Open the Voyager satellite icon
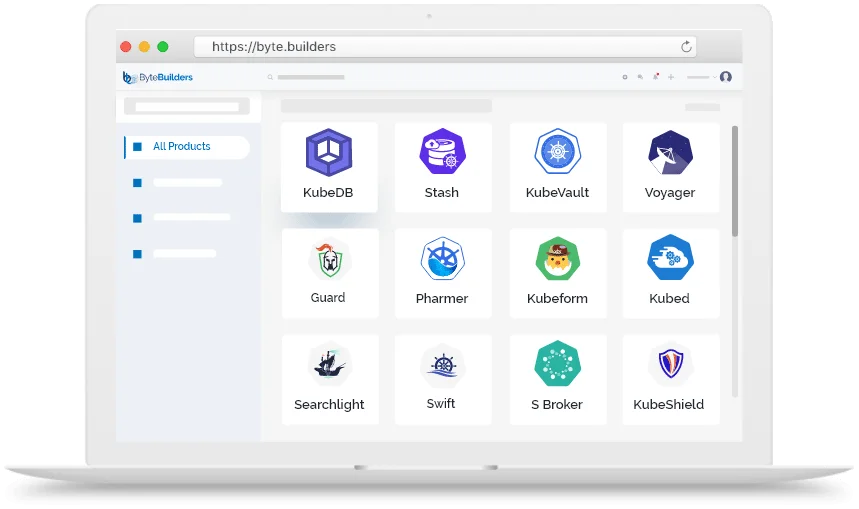 [x=669, y=152]
